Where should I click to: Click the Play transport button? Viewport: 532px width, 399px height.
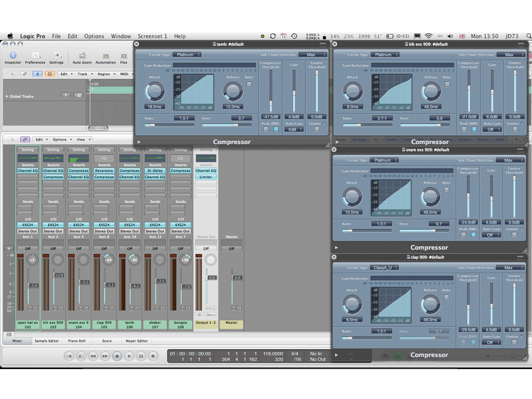129,356
